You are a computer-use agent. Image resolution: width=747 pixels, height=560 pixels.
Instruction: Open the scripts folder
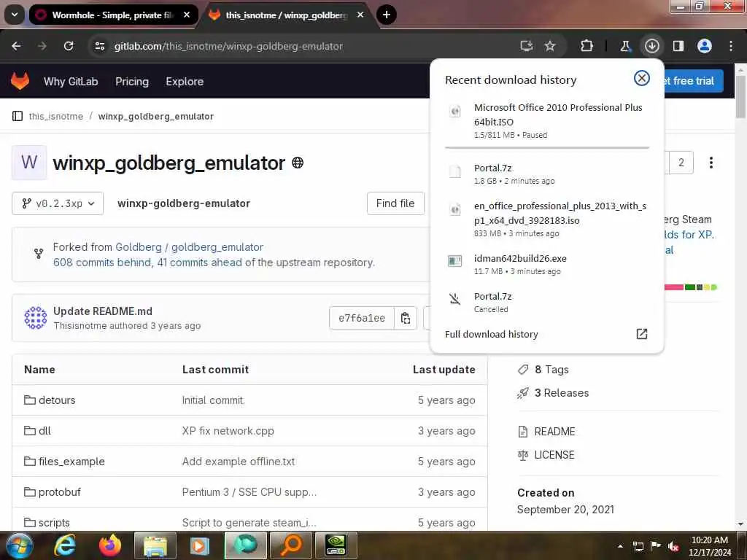click(54, 522)
